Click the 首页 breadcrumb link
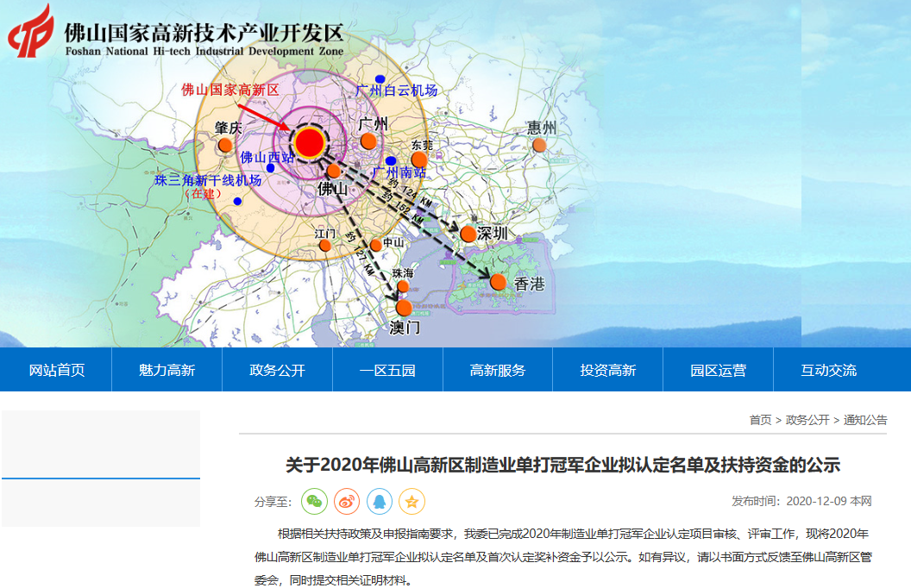This screenshot has width=911, height=588. coord(760,420)
